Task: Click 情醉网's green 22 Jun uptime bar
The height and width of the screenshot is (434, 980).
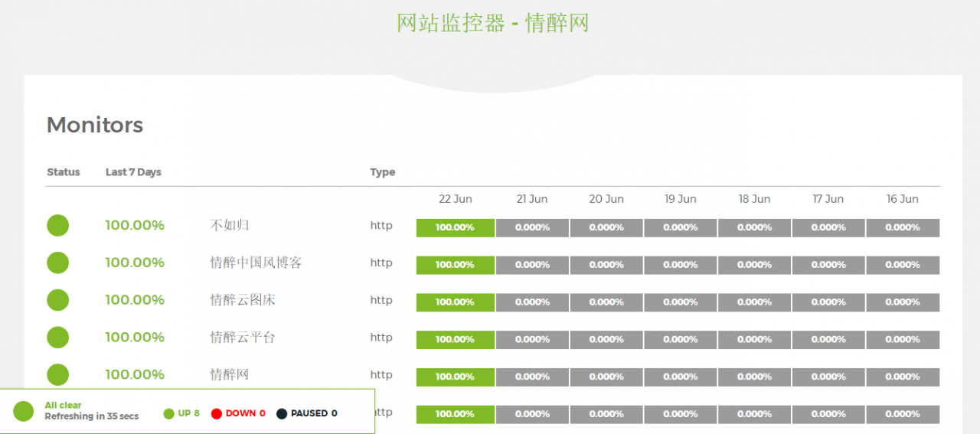Action: coord(456,377)
